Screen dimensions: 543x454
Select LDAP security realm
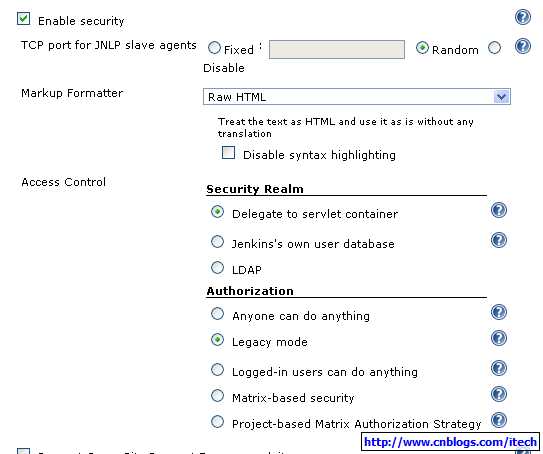[217, 267]
